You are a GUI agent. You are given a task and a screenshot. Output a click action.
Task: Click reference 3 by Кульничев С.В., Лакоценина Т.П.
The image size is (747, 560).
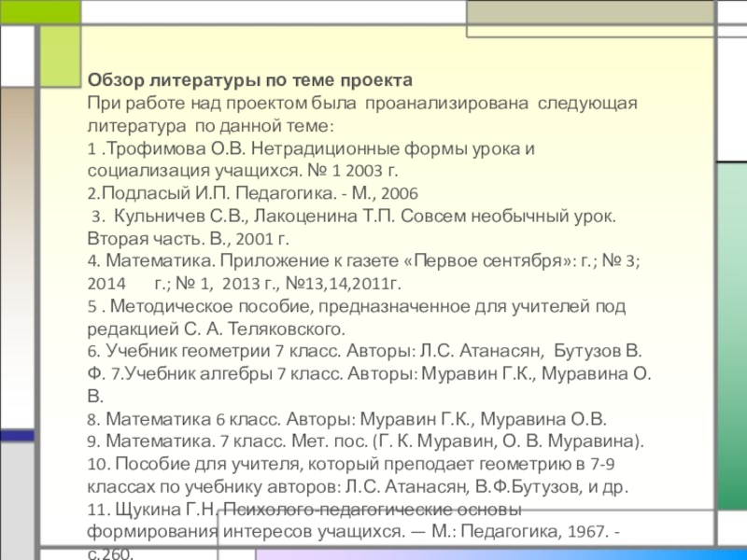pyautogui.click(x=354, y=217)
